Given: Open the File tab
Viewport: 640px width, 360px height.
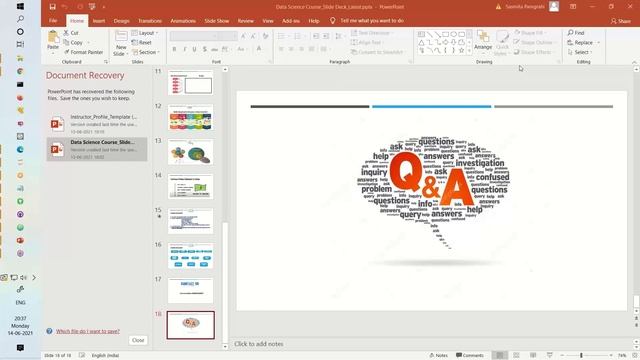Looking at the screenshot, I should (53, 20).
